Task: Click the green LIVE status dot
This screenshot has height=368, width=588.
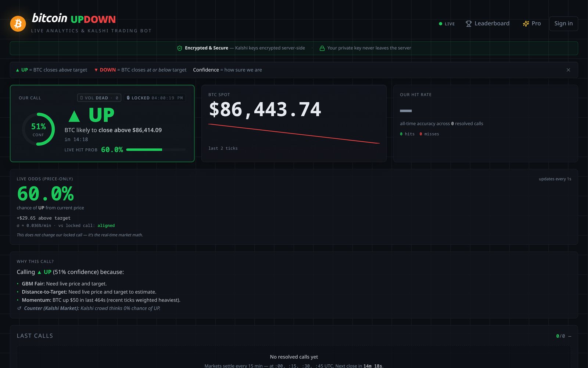Action: tap(440, 24)
